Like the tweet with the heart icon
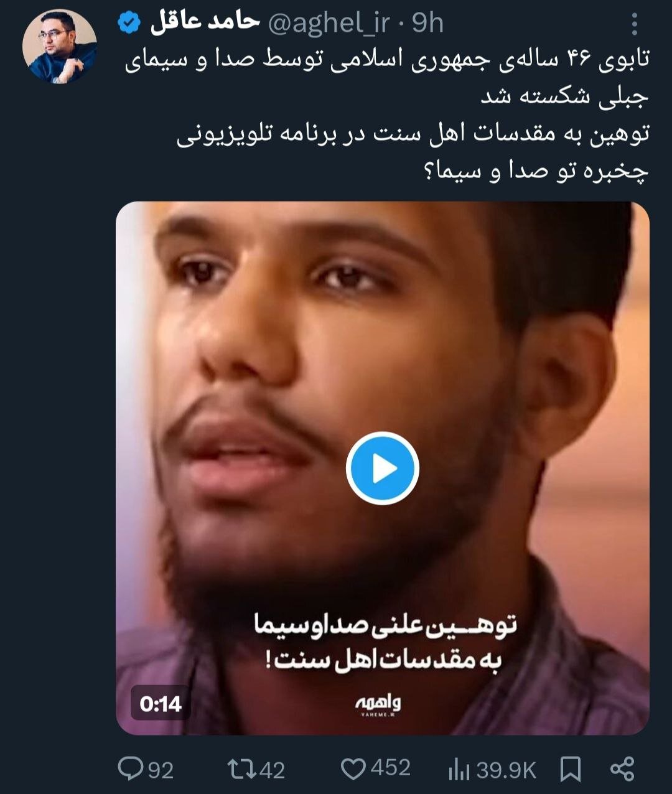The image size is (672, 794). click(353, 769)
